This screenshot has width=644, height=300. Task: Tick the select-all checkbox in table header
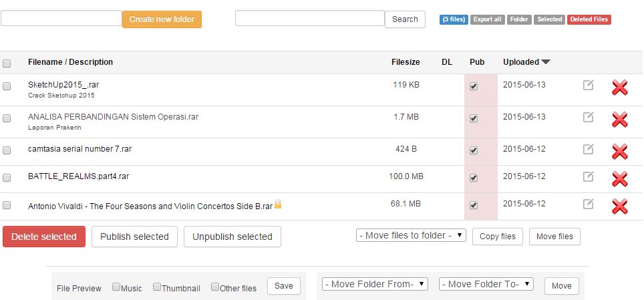tap(7, 63)
